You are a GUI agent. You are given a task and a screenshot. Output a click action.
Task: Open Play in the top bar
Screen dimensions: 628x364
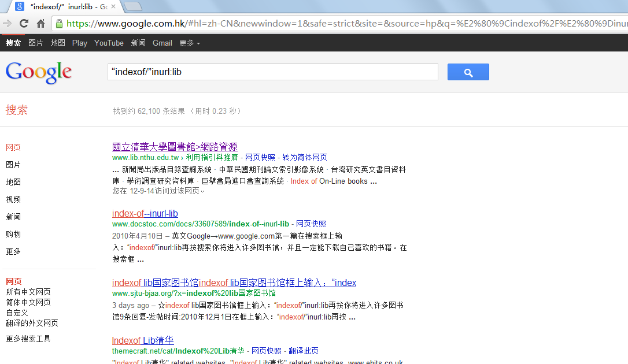[80, 43]
